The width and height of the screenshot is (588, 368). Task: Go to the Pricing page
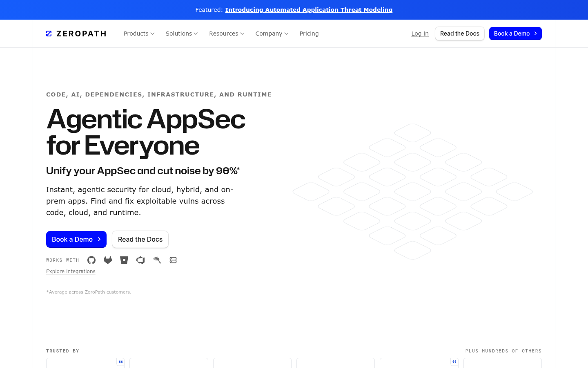(x=309, y=34)
